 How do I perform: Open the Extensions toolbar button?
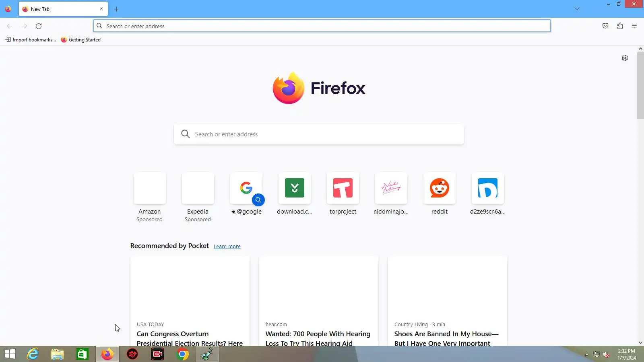coord(620,26)
